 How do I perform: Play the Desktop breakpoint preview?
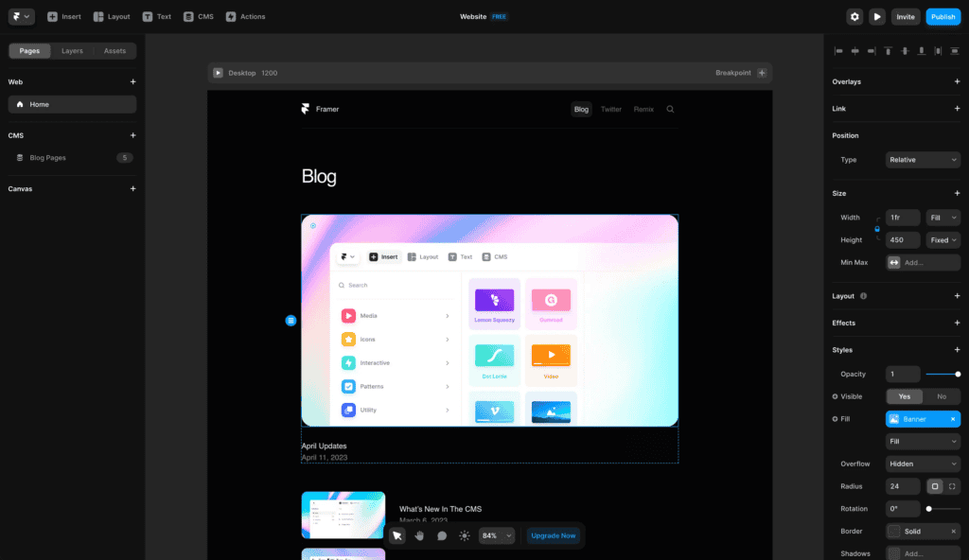[x=218, y=73]
